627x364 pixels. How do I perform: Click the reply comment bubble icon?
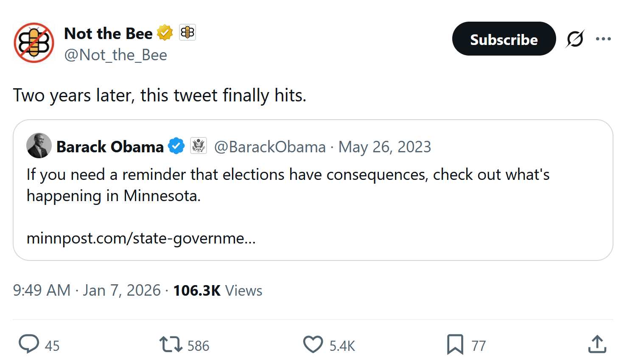click(x=29, y=344)
